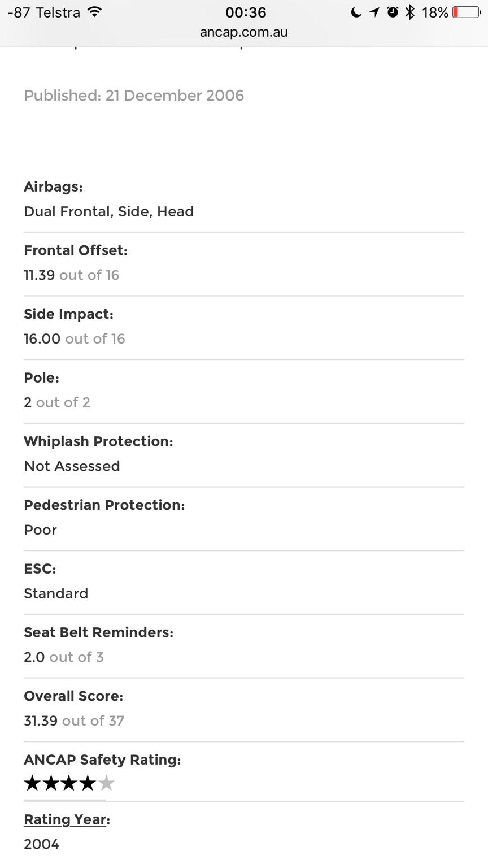Tap the location services arrow icon
The image size is (488, 868).
374,12
